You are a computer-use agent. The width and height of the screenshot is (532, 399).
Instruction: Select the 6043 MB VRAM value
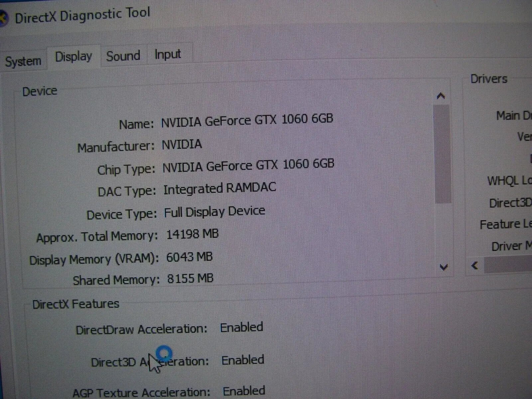tap(189, 257)
